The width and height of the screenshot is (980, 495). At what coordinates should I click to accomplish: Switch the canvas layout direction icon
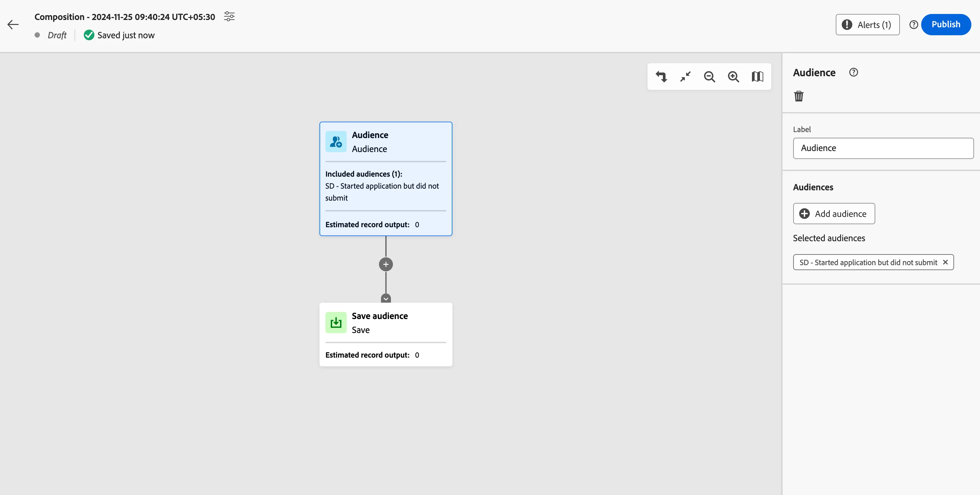(x=661, y=77)
